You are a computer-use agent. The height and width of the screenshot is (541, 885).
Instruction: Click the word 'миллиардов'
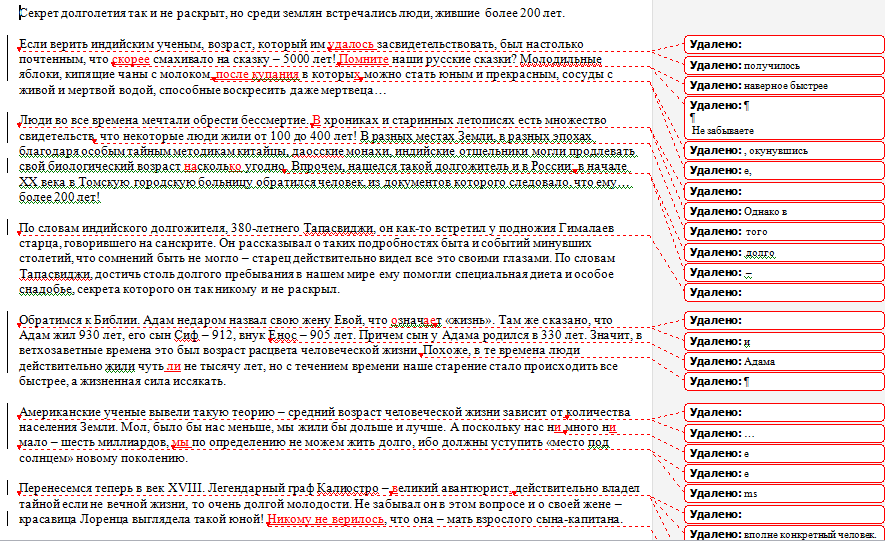[132, 443]
